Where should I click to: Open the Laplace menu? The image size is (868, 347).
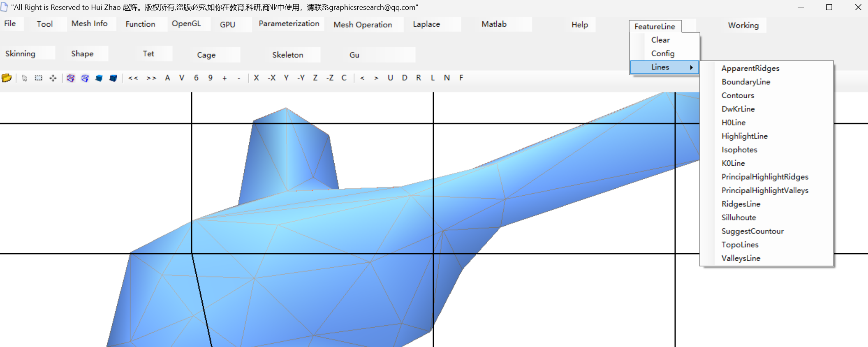(x=426, y=24)
